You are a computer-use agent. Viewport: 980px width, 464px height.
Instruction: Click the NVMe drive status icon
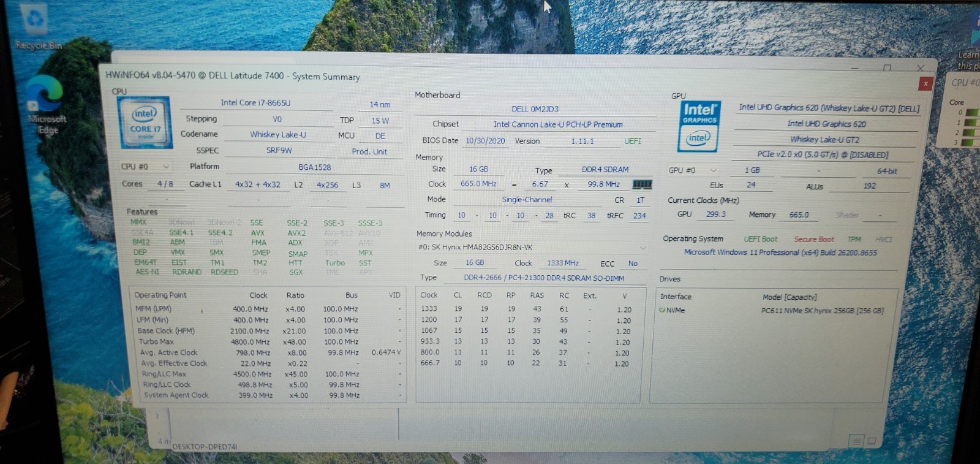pos(662,310)
